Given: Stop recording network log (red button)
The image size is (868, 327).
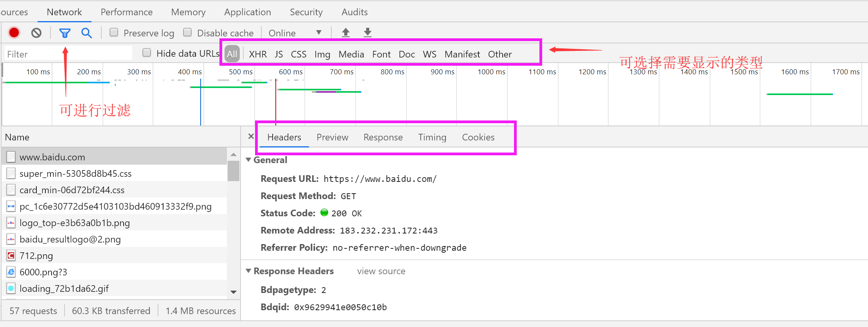Looking at the screenshot, I should tap(14, 33).
